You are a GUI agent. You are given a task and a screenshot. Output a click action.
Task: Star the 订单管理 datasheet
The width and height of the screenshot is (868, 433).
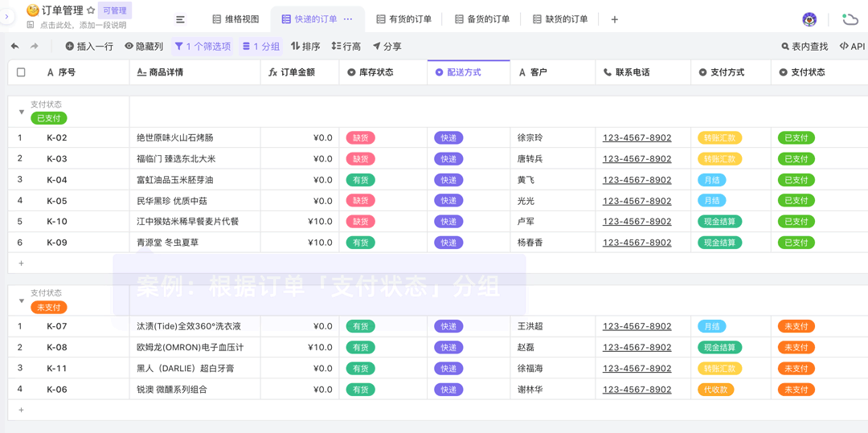[x=91, y=10]
